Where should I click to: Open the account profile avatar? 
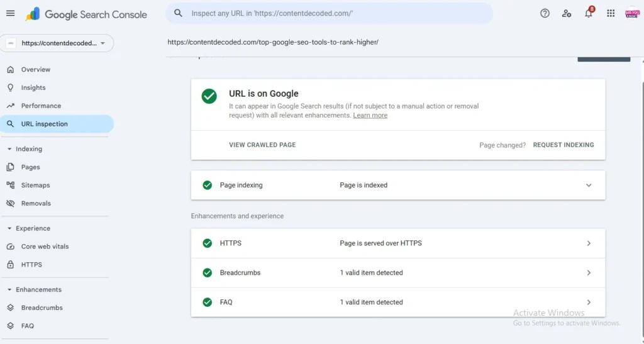click(x=632, y=13)
